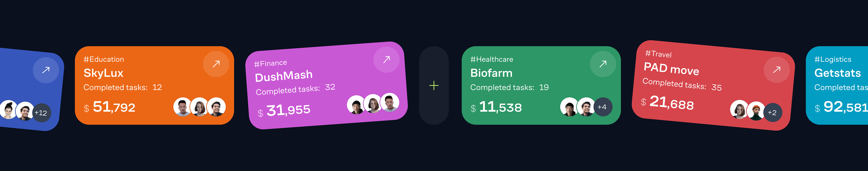The height and width of the screenshot is (171, 868).
Task: Open the Biofarm project title
Action: click(491, 73)
